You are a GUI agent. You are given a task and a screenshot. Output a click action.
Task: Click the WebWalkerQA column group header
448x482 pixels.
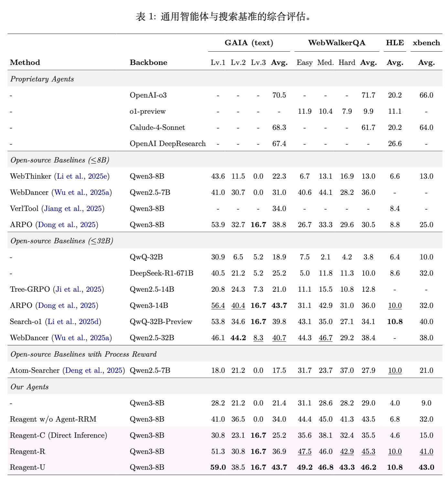pos(336,43)
